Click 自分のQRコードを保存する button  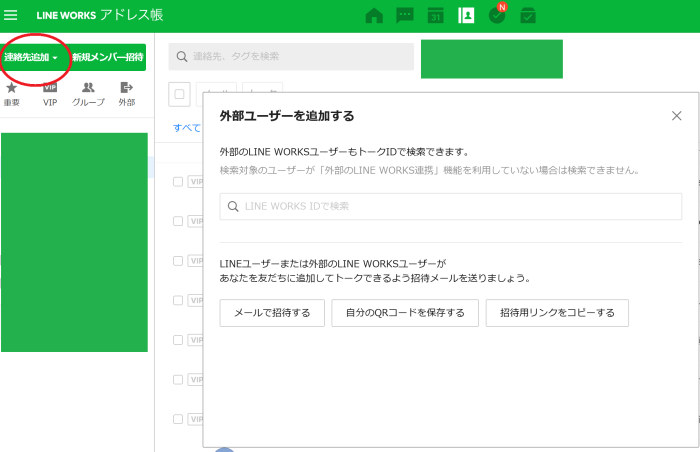click(x=405, y=313)
